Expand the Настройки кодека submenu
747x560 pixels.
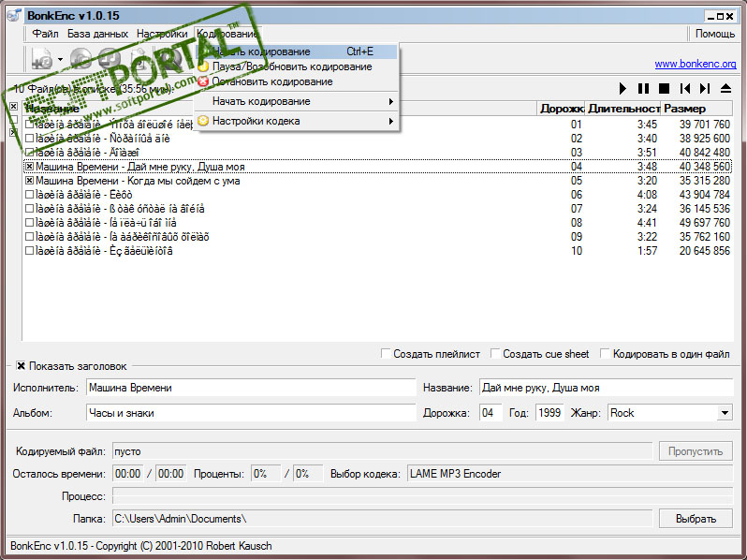click(x=297, y=121)
